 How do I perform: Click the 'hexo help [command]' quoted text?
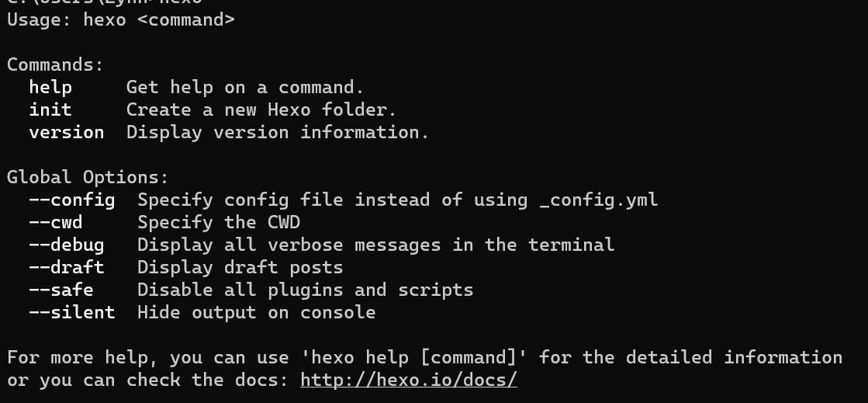point(413,357)
